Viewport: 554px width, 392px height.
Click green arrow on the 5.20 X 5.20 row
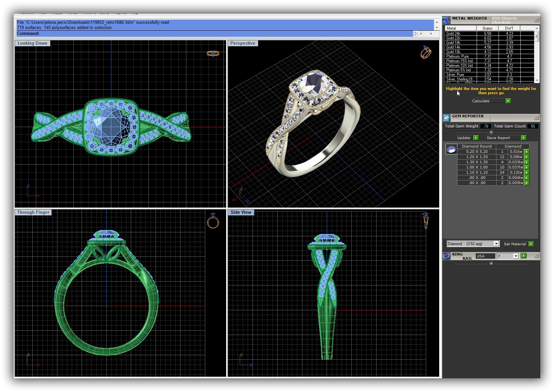tap(527, 152)
